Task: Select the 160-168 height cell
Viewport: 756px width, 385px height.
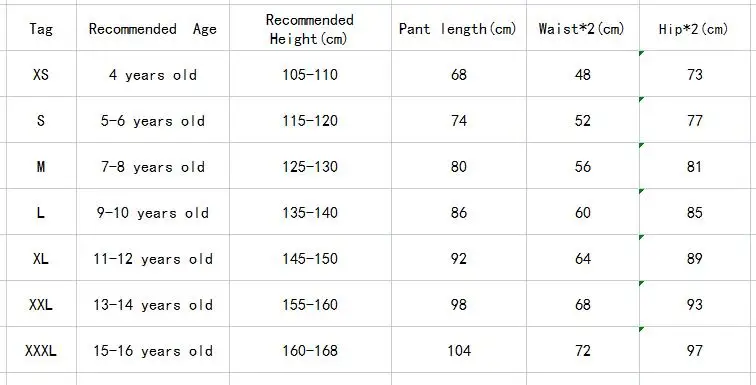Action: 310,350
